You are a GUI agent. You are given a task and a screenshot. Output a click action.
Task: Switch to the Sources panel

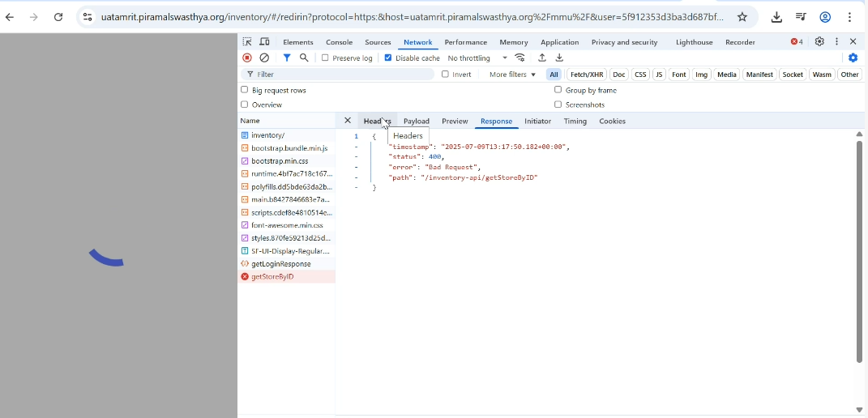click(x=378, y=42)
